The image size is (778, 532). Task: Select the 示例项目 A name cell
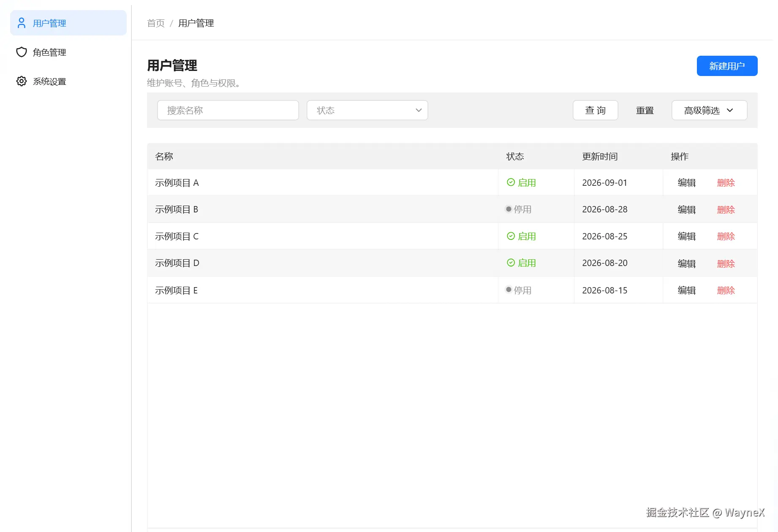pyautogui.click(x=323, y=182)
